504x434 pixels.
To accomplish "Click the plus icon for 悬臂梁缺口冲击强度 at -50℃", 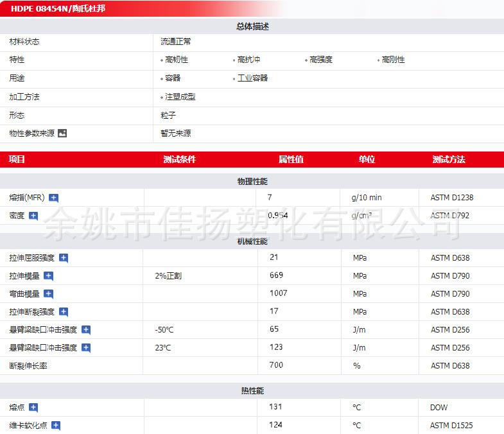I will [x=86, y=330].
